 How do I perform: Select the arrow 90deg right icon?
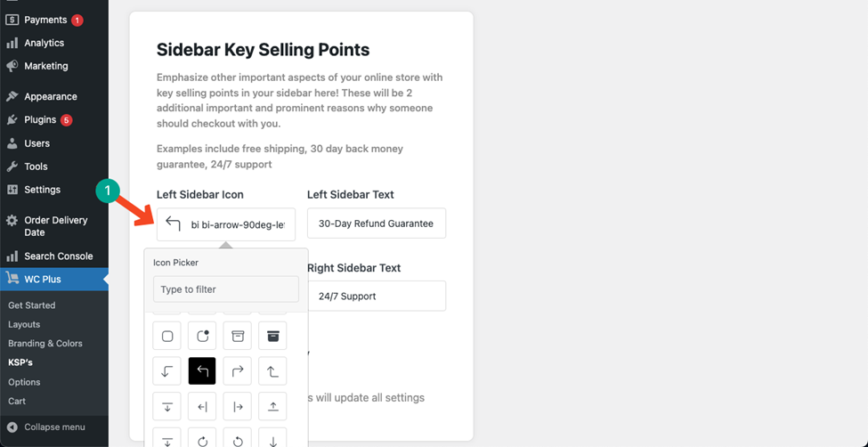(238, 371)
